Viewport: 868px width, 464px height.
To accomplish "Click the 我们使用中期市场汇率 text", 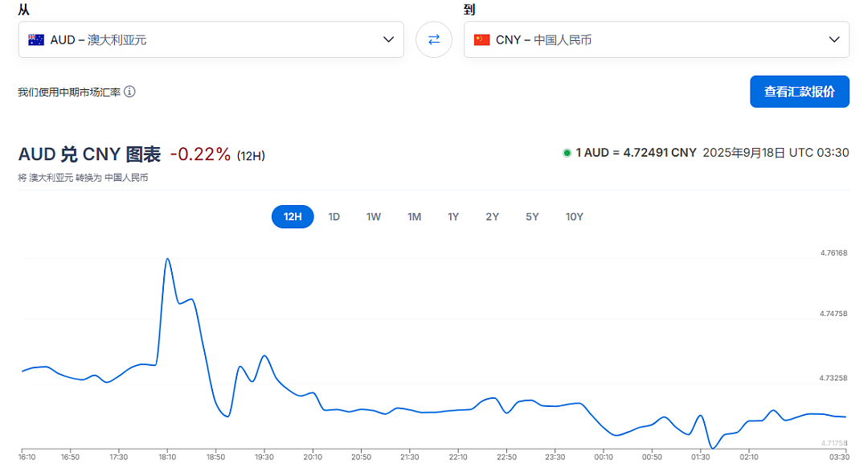I will (x=69, y=92).
